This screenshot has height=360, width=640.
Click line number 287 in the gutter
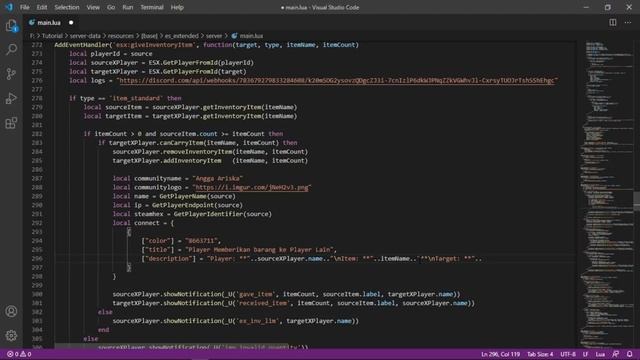coord(37,178)
